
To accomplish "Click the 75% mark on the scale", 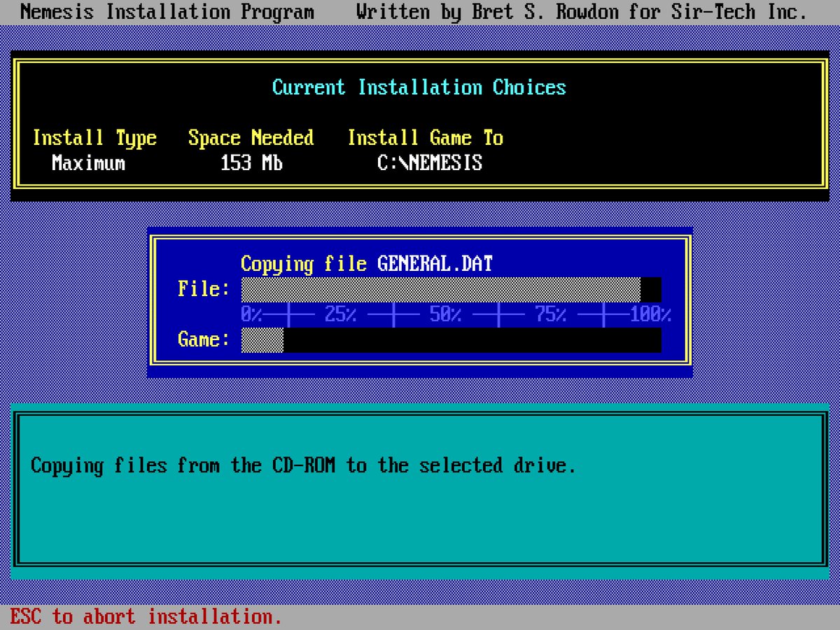I will (x=550, y=315).
